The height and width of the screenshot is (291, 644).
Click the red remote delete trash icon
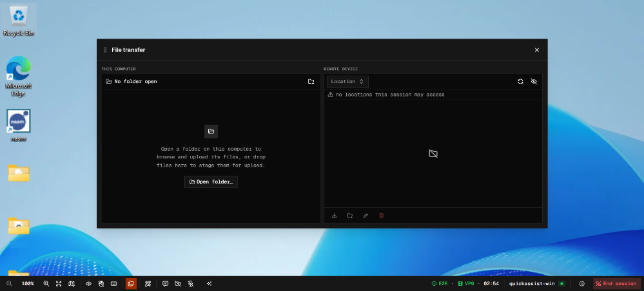click(x=381, y=216)
